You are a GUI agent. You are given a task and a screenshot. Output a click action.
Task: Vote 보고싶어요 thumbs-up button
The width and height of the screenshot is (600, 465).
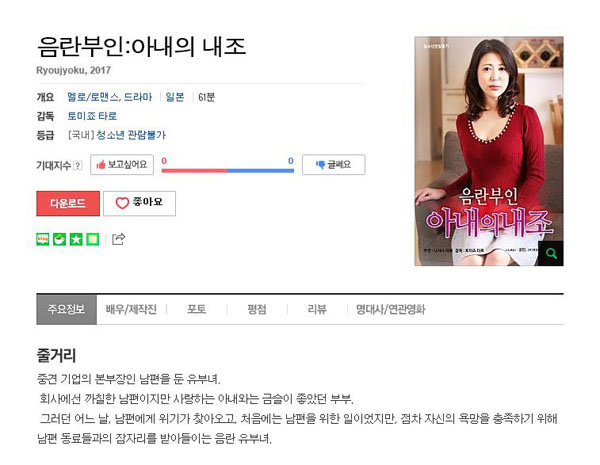[122, 165]
